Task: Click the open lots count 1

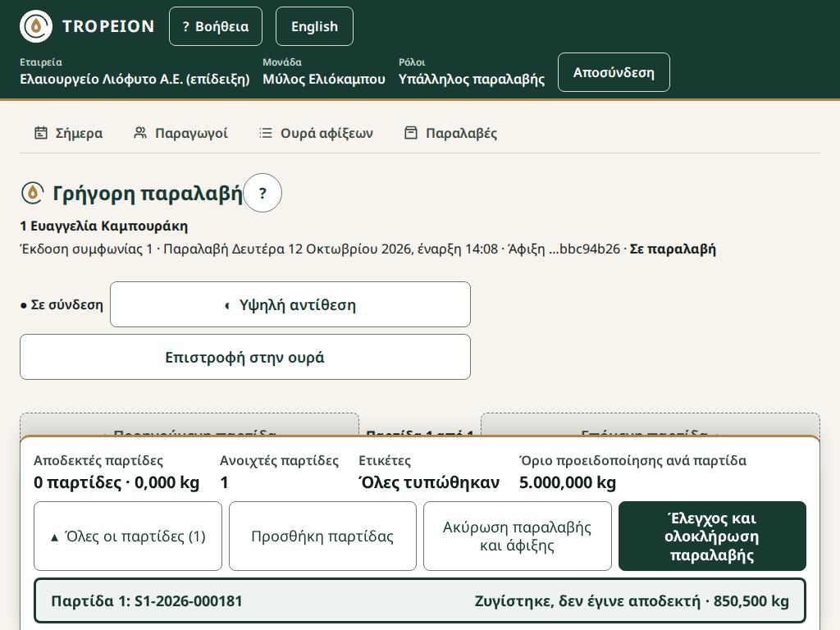Action: (225, 482)
